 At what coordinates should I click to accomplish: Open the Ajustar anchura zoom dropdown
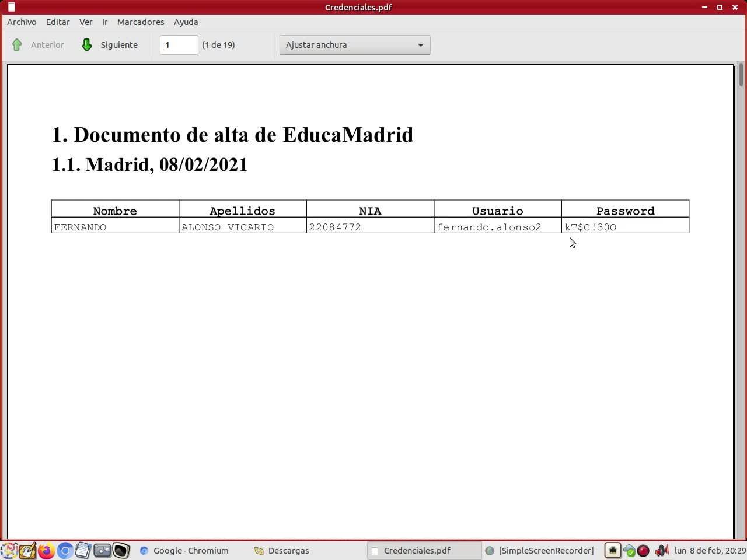(355, 45)
